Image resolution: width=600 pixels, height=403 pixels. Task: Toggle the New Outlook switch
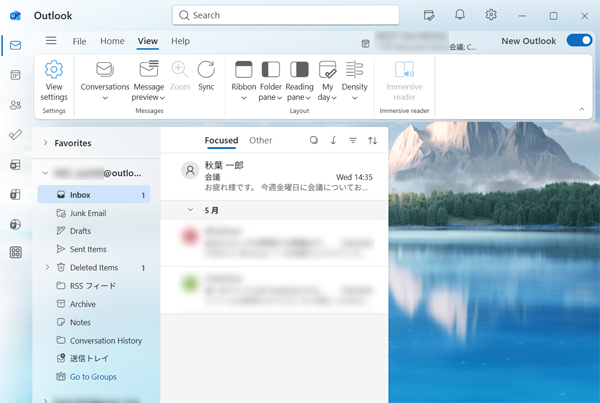[579, 40]
